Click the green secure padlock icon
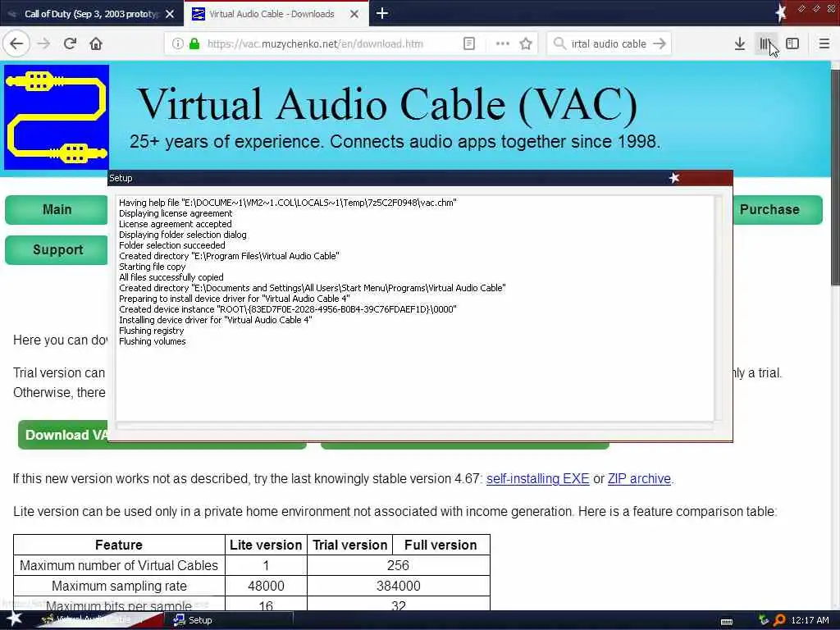The image size is (840, 630). point(194,44)
